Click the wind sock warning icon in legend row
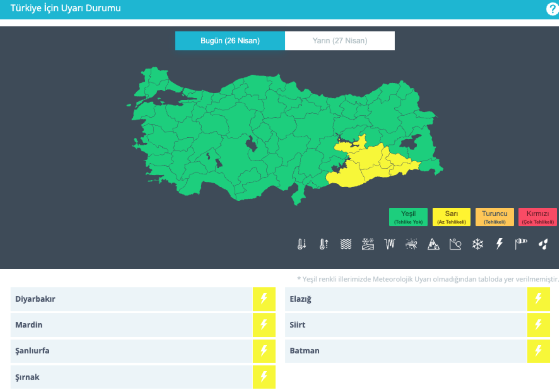 (521, 244)
